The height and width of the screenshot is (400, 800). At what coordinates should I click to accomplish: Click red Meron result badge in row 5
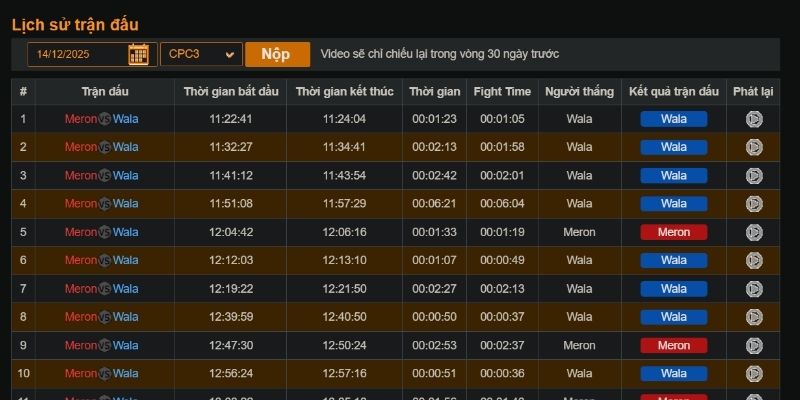674,232
